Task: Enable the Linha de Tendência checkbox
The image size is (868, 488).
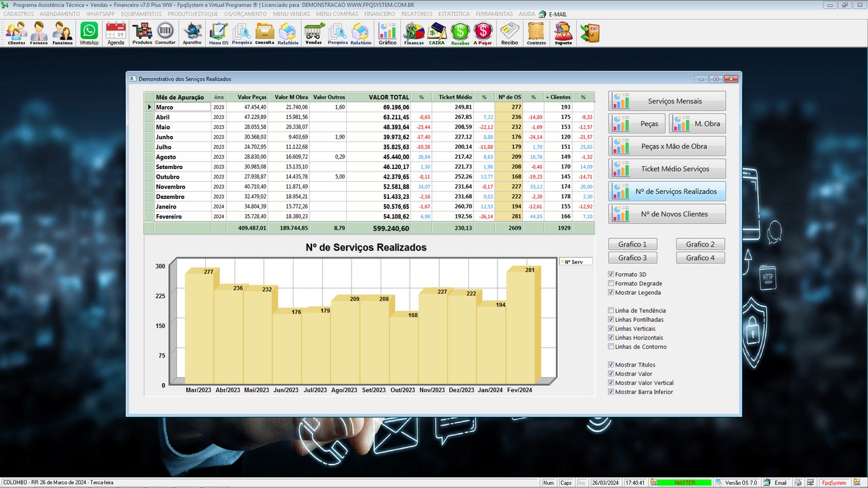Action: [611, 311]
